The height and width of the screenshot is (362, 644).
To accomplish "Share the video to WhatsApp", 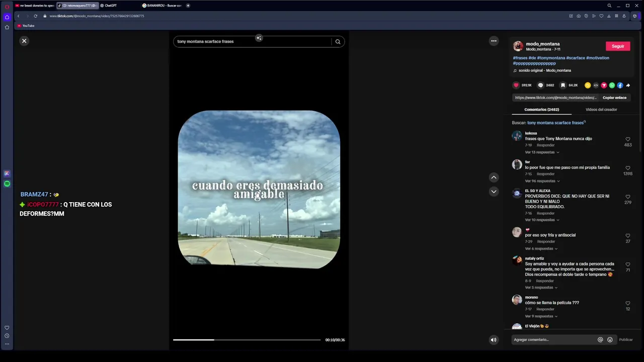I will point(612,85).
